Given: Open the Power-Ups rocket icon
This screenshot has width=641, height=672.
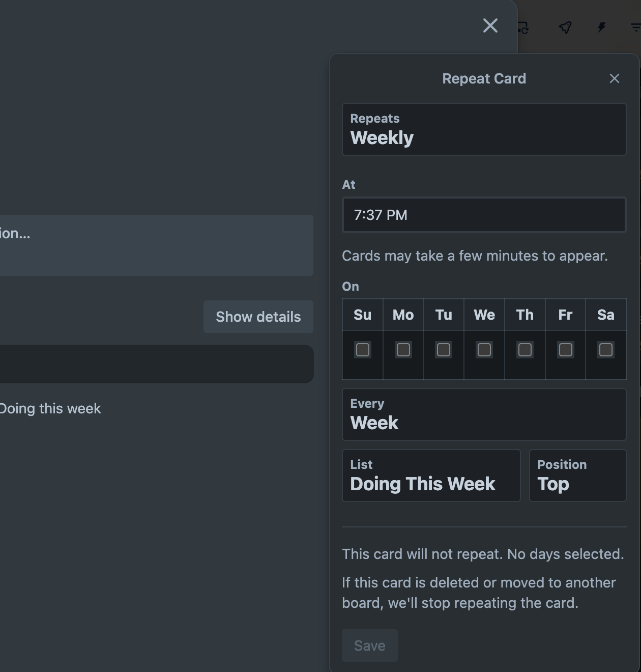Looking at the screenshot, I should point(565,27).
